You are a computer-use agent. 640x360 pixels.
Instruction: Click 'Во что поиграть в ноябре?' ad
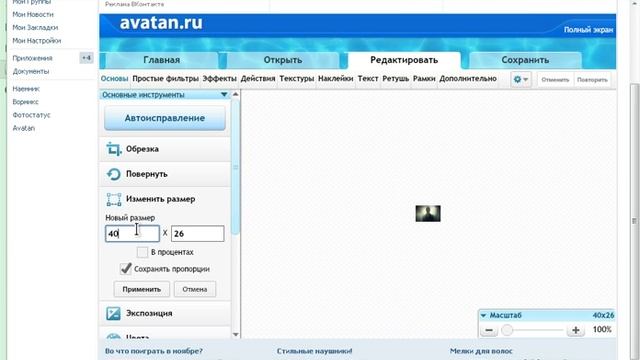(154, 351)
